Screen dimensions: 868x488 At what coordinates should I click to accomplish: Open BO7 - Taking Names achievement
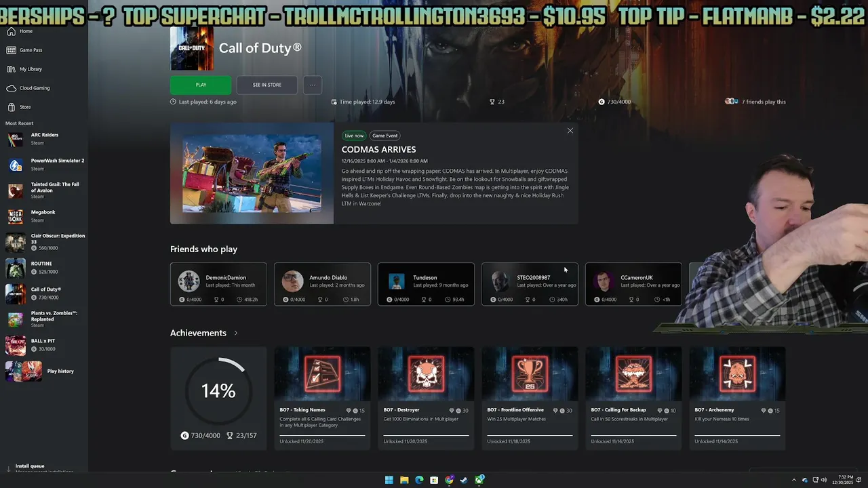click(x=322, y=399)
